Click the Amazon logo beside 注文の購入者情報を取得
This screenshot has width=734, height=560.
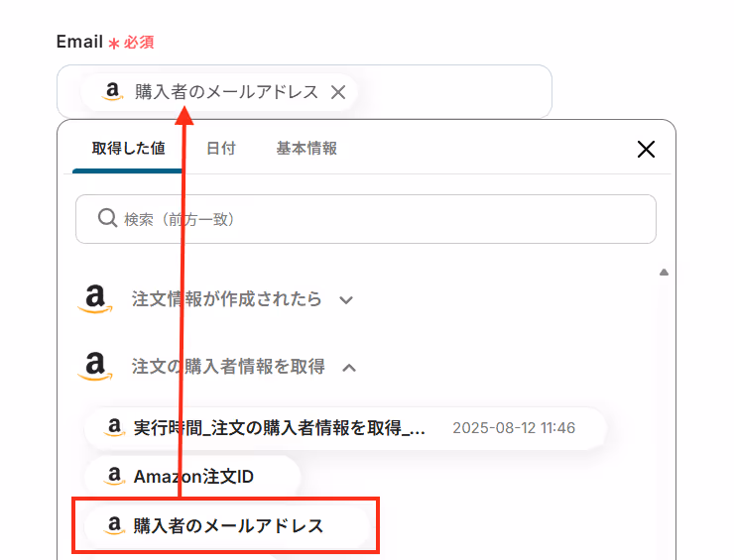point(95,367)
